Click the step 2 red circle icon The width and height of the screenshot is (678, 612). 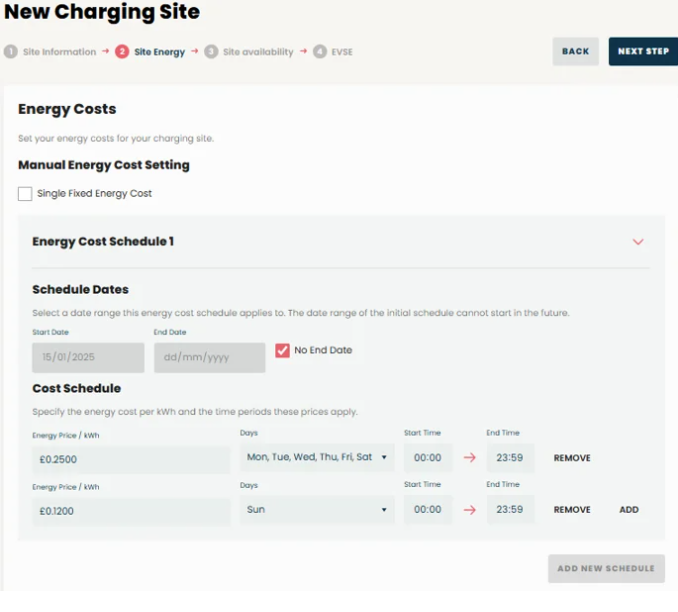122,52
